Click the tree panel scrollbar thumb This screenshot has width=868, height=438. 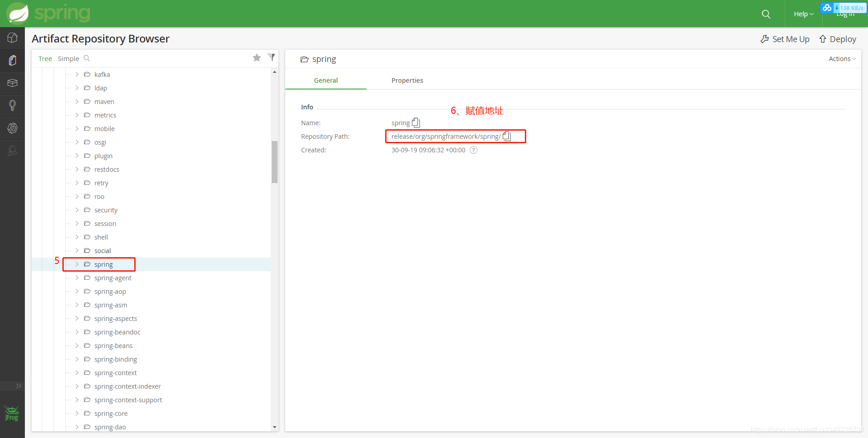pyautogui.click(x=274, y=162)
